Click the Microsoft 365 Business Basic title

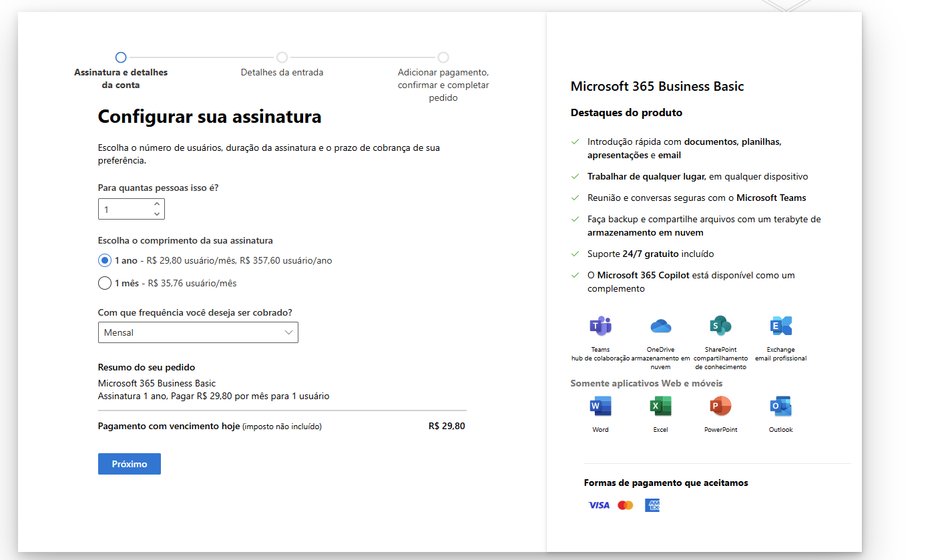tap(657, 86)
